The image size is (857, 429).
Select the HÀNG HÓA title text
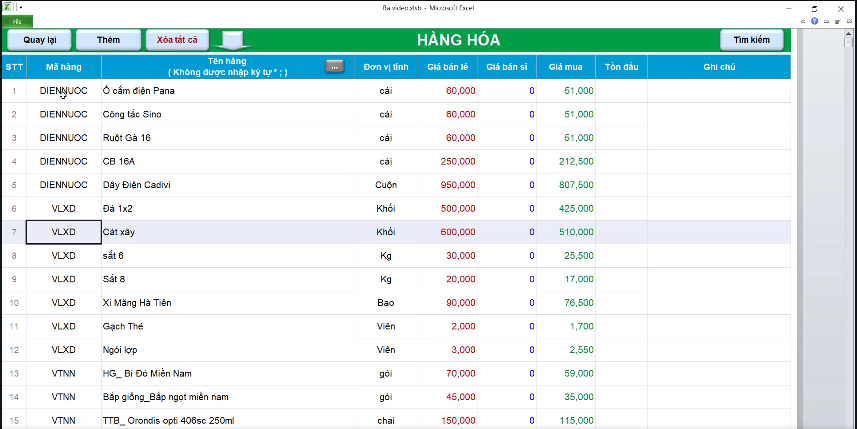(x=459, y=40)
